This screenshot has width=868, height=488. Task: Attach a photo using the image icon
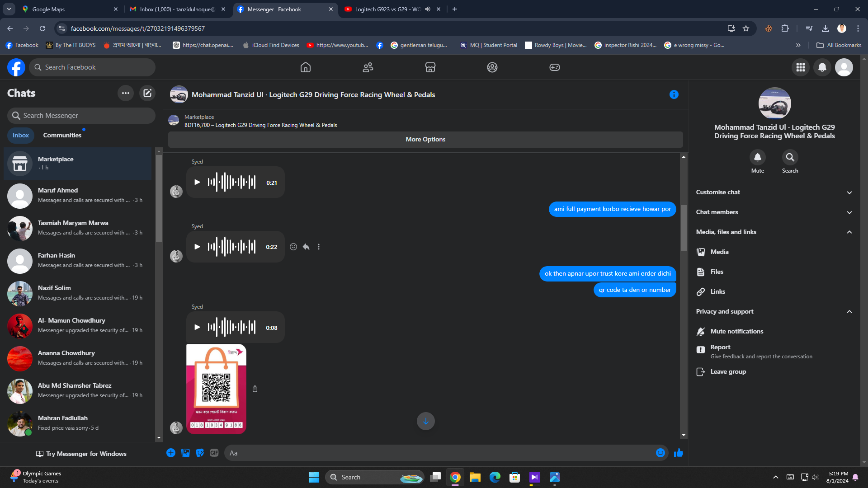pos(185,453)
